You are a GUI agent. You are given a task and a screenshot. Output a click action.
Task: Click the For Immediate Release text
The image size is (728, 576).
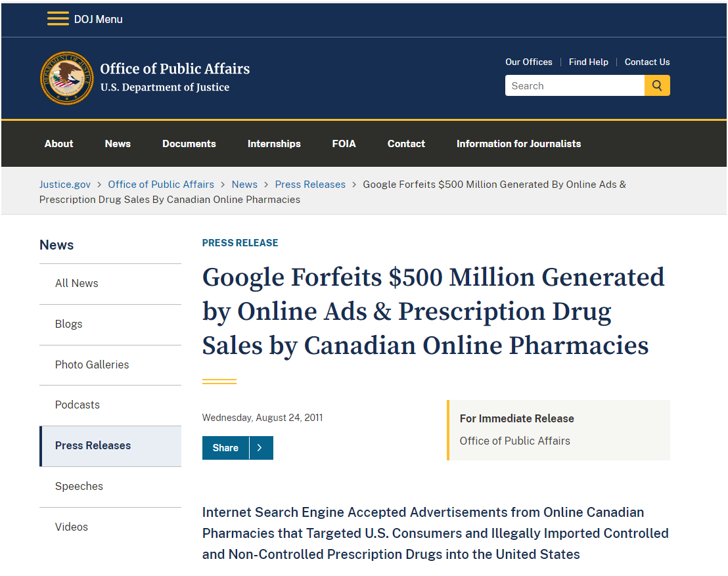click(x=516, y=418)
